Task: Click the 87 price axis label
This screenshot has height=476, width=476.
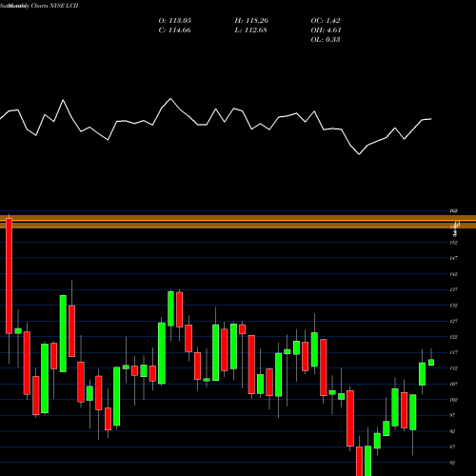Action: [452, 446]
